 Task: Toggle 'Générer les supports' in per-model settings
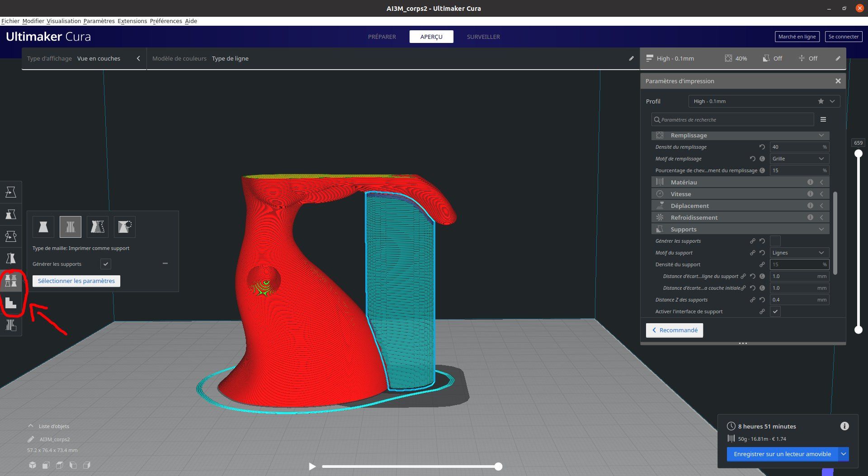coord(106,264)
